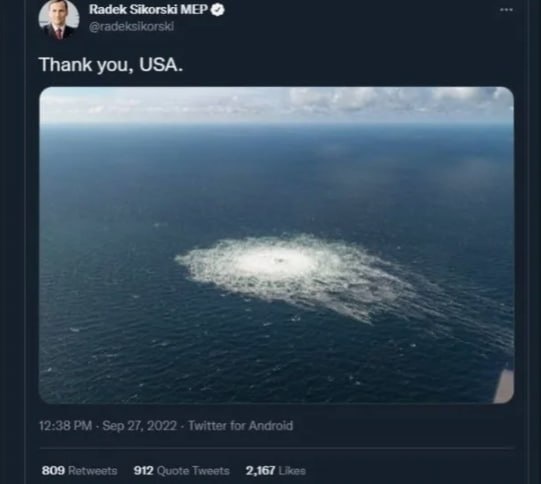Viewport: 541px width, 484px height.
Task: Click the 2,167 likes count number
Action: click(260, 471)
